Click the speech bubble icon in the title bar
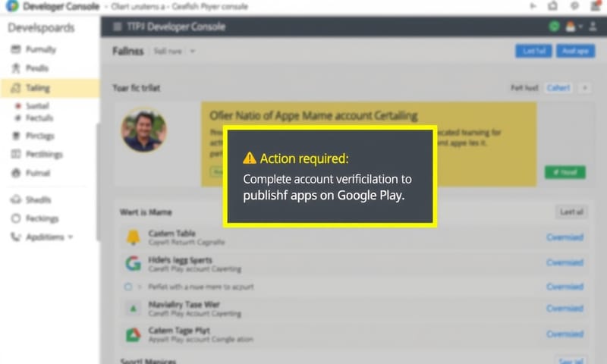Screen dimensions: 607x364 (x=574, y=6)
